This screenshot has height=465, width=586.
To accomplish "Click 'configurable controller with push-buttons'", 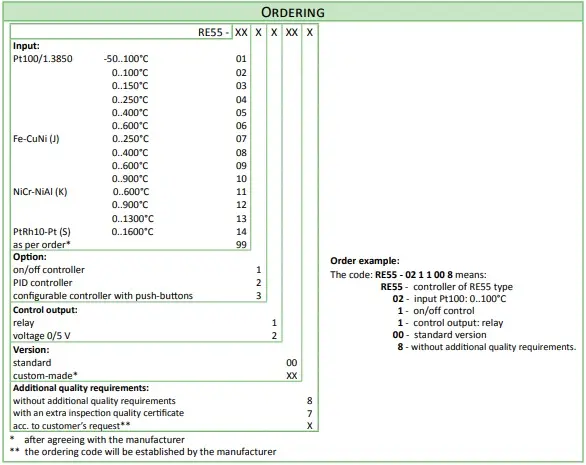I will (103, 296).
